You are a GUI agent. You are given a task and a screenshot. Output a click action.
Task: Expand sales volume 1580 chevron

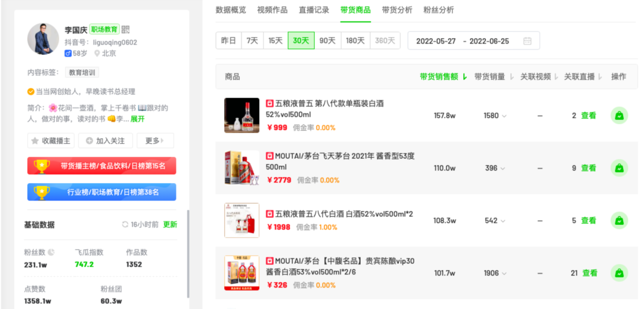tap(504, 116)
